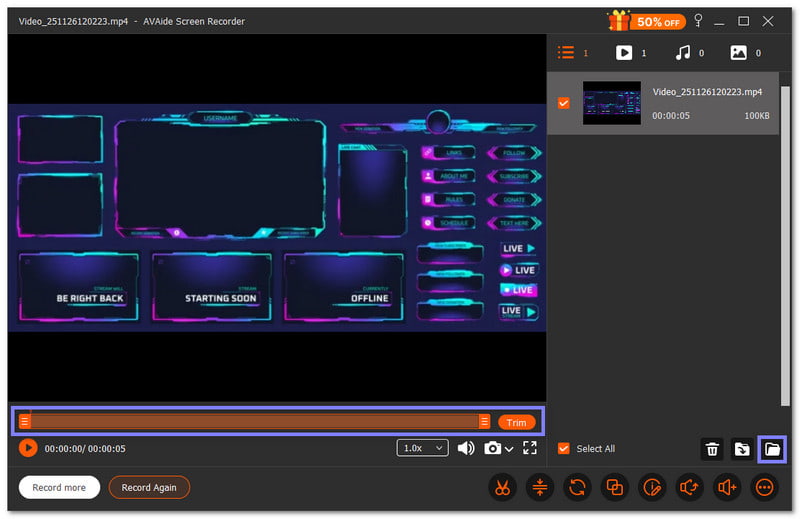Viewport: 800px width, 519px height.
Task: Toggle the Select All checkbox
Action: click(564, 449)
